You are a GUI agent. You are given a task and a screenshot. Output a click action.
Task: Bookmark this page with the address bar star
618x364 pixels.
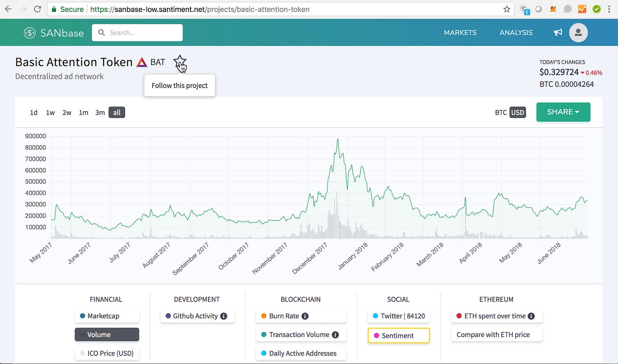pos(507,9)
